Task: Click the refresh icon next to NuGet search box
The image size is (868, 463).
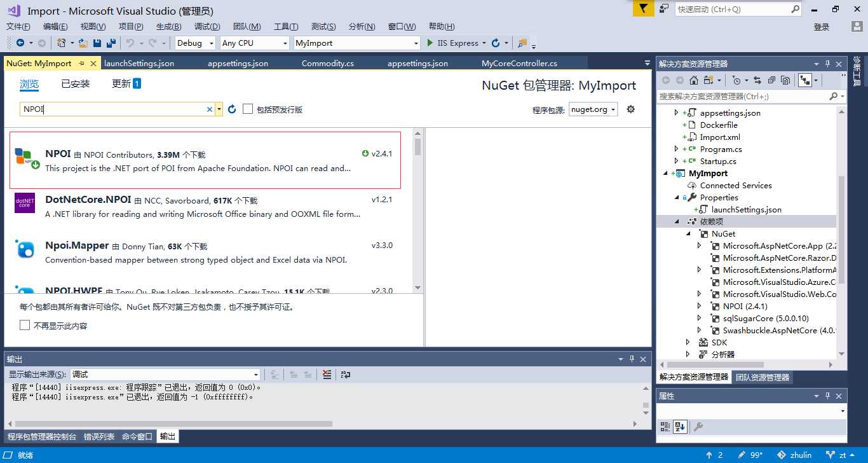Action: pyautogui.click(x=232, y=109)
